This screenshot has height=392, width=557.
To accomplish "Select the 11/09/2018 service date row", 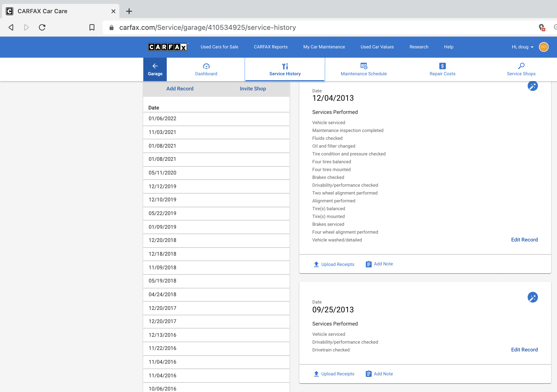I will (x=216, y=268).
